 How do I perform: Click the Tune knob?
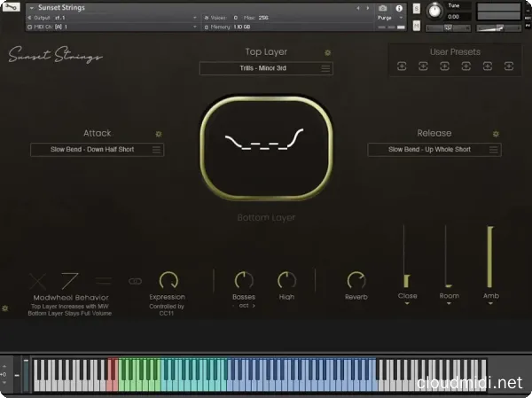pos(434,11)
